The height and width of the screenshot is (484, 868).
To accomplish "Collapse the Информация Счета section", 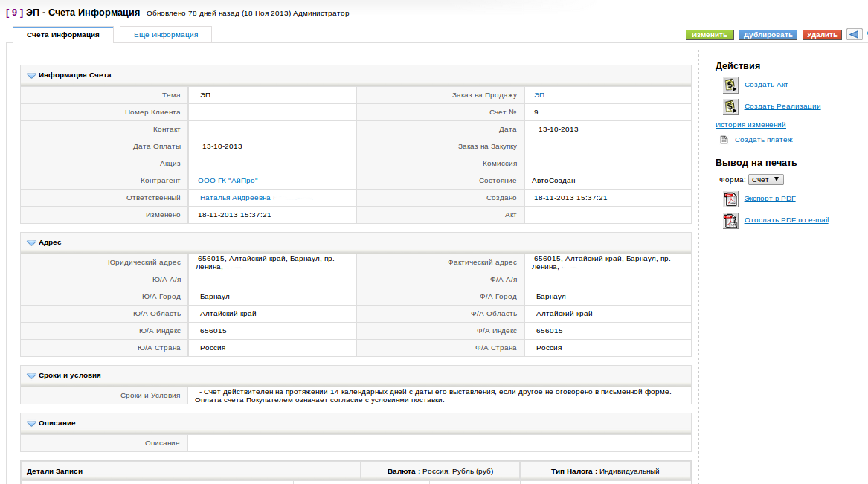I will tap(31, 75).
